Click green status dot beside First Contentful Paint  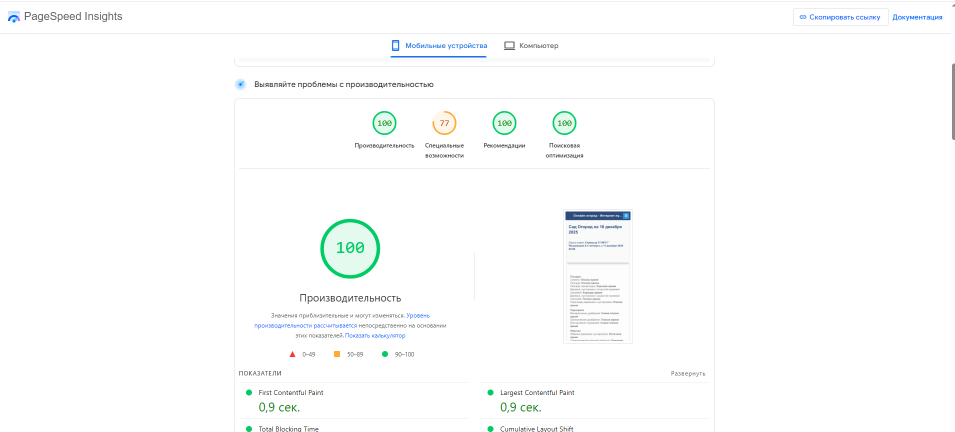coord(248,393)
